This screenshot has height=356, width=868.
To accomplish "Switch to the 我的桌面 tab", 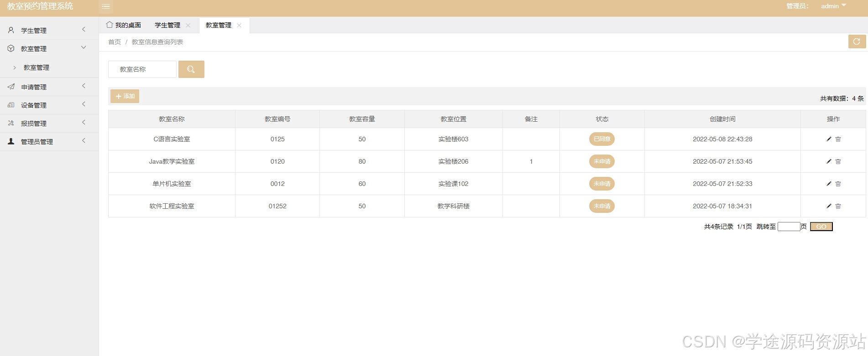I will [124, 25].
